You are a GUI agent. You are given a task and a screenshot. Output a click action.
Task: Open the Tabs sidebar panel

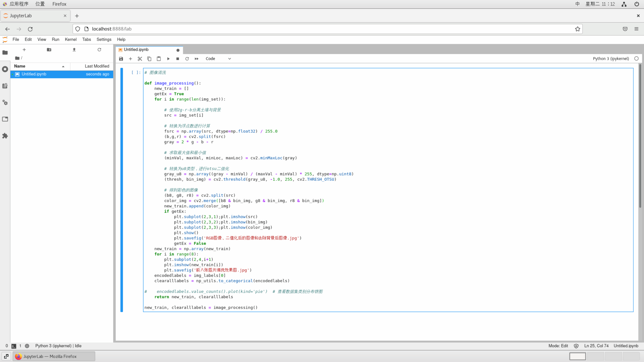5,119
